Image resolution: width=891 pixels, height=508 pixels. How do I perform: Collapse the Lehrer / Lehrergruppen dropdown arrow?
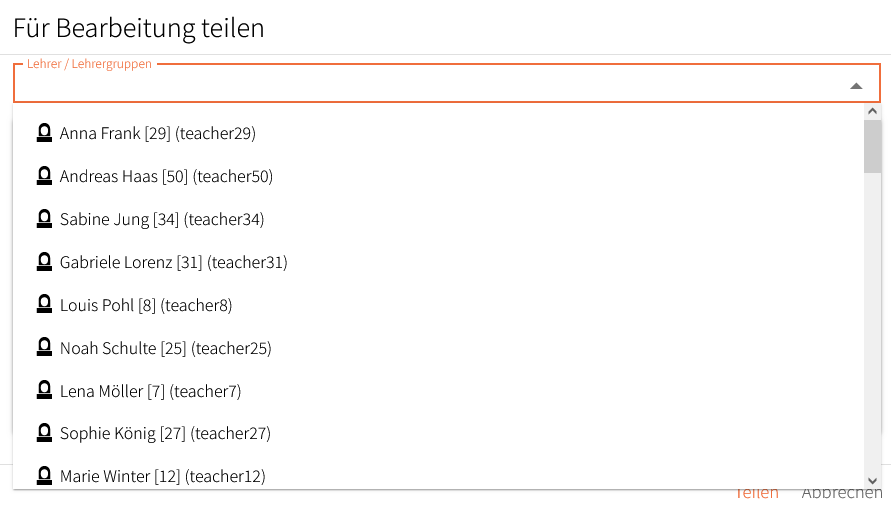click(x=856, y=86)
